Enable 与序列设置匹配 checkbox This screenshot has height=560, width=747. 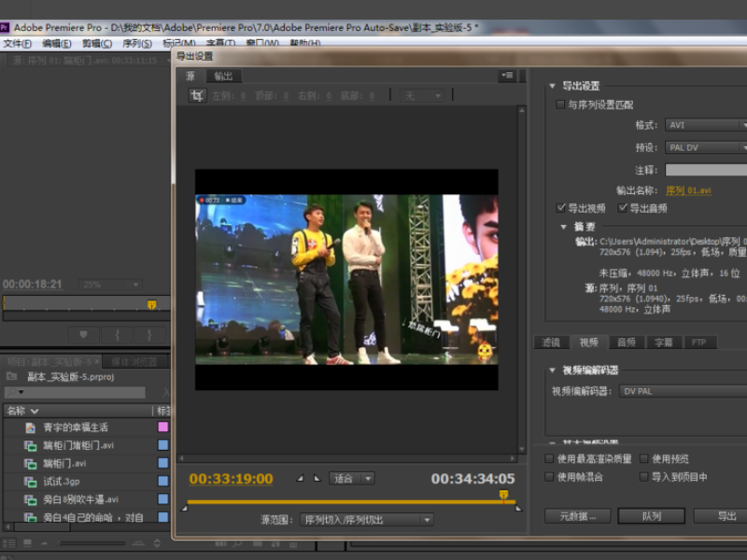(560, 105)
